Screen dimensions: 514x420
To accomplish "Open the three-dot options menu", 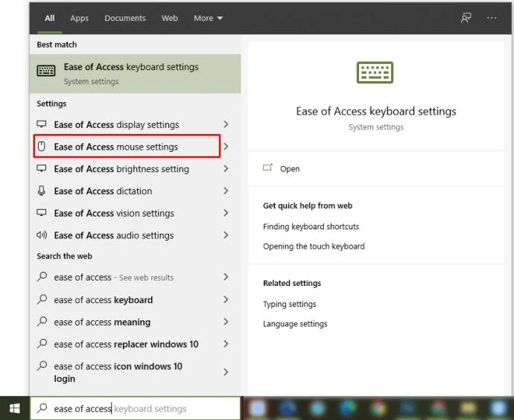I will click(x=492, y=18).
